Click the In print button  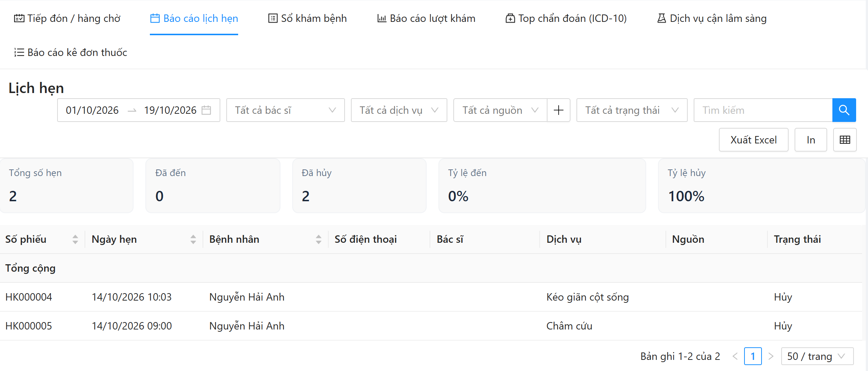coord(811,140)
